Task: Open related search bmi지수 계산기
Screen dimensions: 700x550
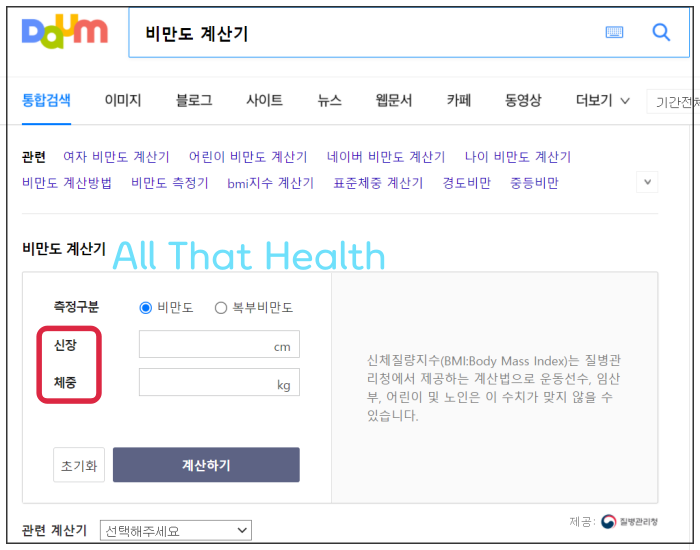Action: click(271, 183)
